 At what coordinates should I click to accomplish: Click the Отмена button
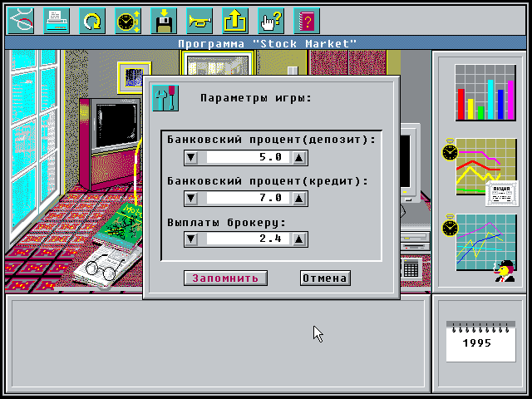(x=325, y=278)
